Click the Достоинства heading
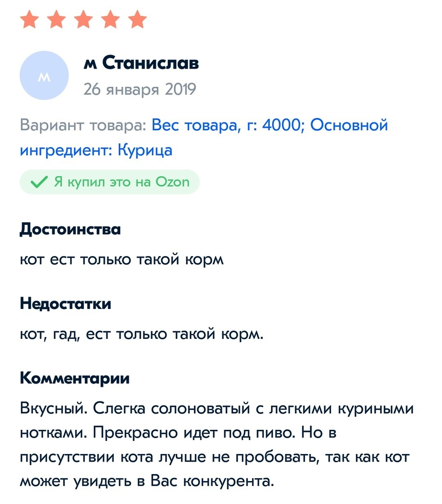442x504 pixels. coord(70,230)
